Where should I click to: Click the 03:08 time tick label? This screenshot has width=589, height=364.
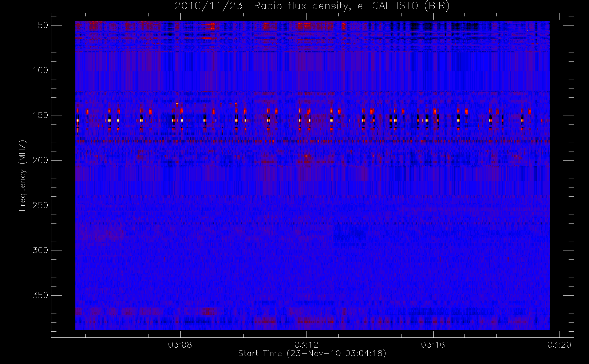click(180, 345)
